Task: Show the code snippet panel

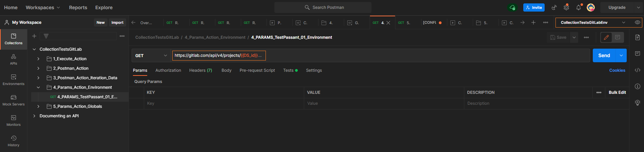Action: pos(637,70)
